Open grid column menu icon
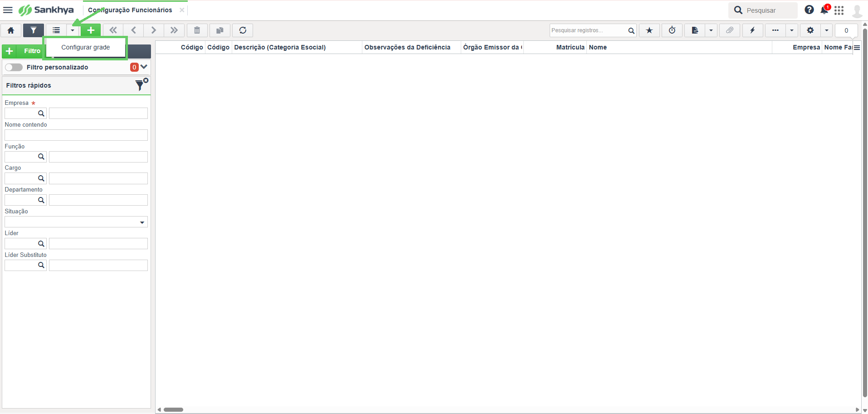 [857, 47]
